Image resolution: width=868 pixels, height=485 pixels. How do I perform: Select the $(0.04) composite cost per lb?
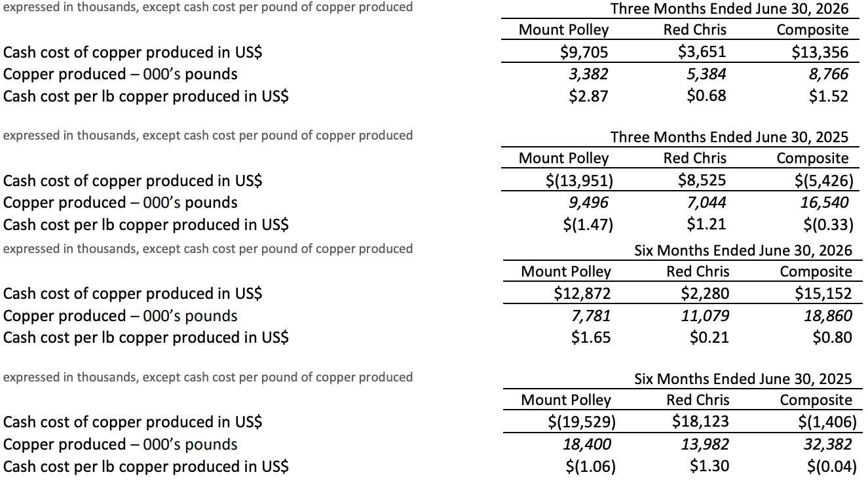click(831, 467)
